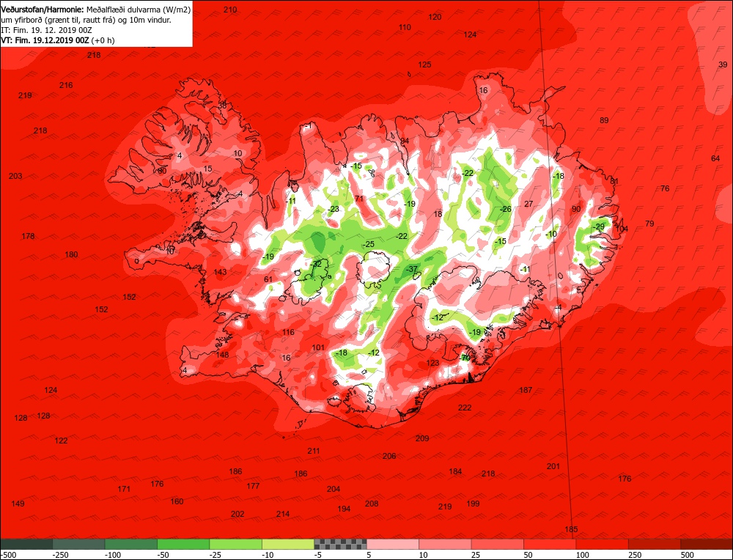Image resolution: width=733 pixels, height=560 pixels.
Task: Click the '89' value on the map
Action: (x=604, y=120)
